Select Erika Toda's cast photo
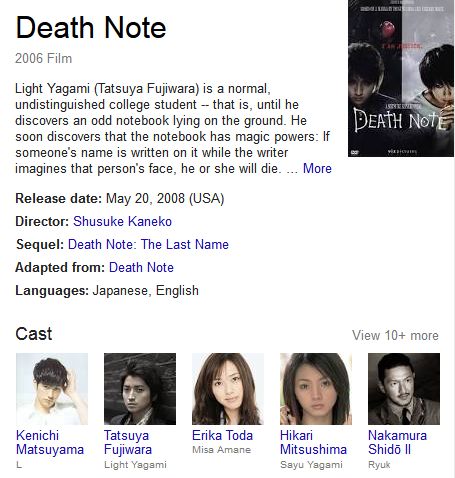 click(228, 389)
